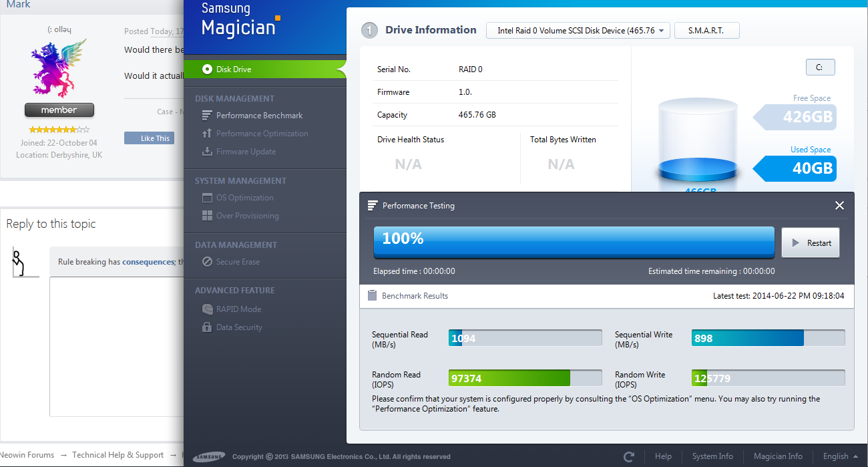The image size is (868, 467).
Task: Click the Performance Testing title icon
Action: click(373, 205)
